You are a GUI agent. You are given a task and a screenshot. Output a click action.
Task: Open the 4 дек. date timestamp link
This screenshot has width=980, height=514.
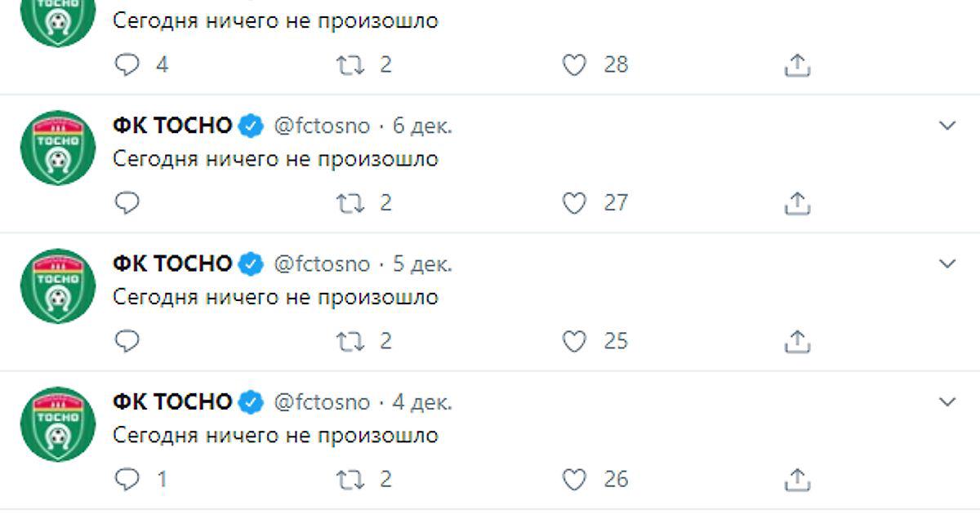point(422,402)
